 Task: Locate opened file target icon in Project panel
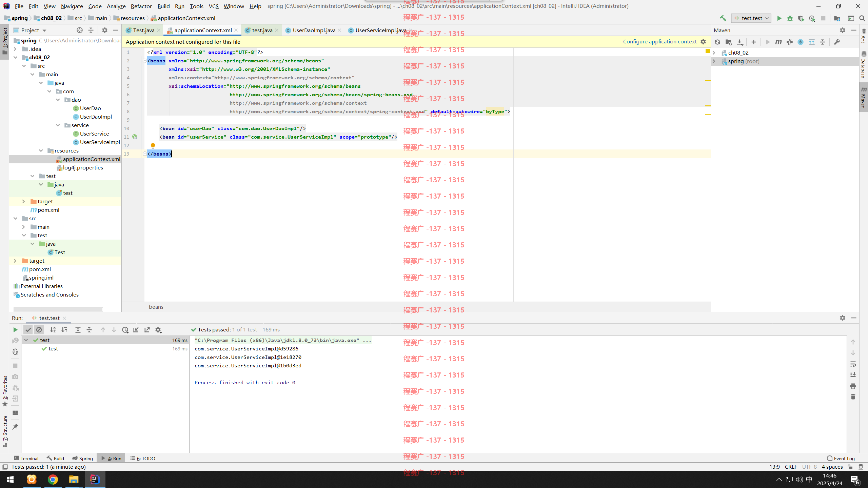tap(80, 30)
